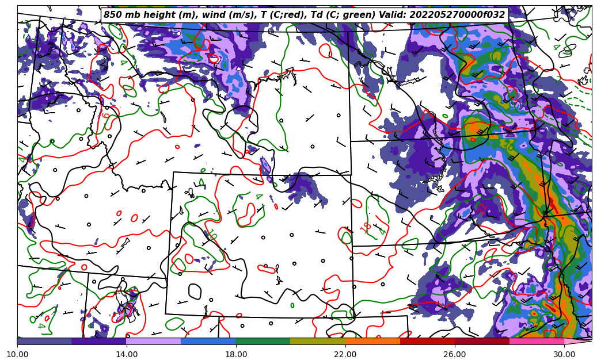The height and width of the screenshot is (364, 597).
Task: Click the red "18" temperature contour label
Action: tap(366, 227)
